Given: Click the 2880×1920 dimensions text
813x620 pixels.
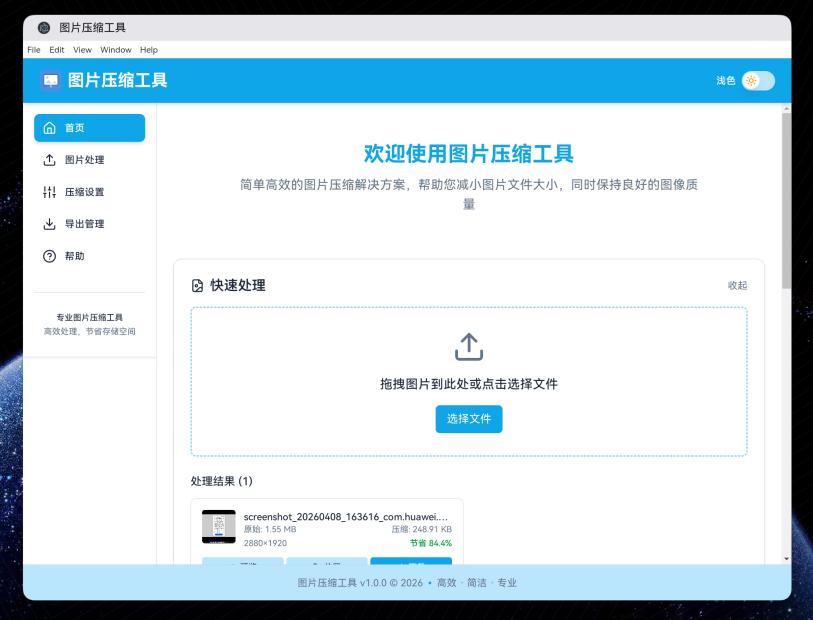Looking at the screenshot, I should tap(265, 543).
